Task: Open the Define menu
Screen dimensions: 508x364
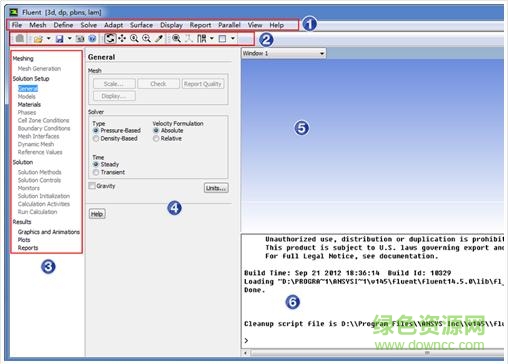Action: point(63,25)
